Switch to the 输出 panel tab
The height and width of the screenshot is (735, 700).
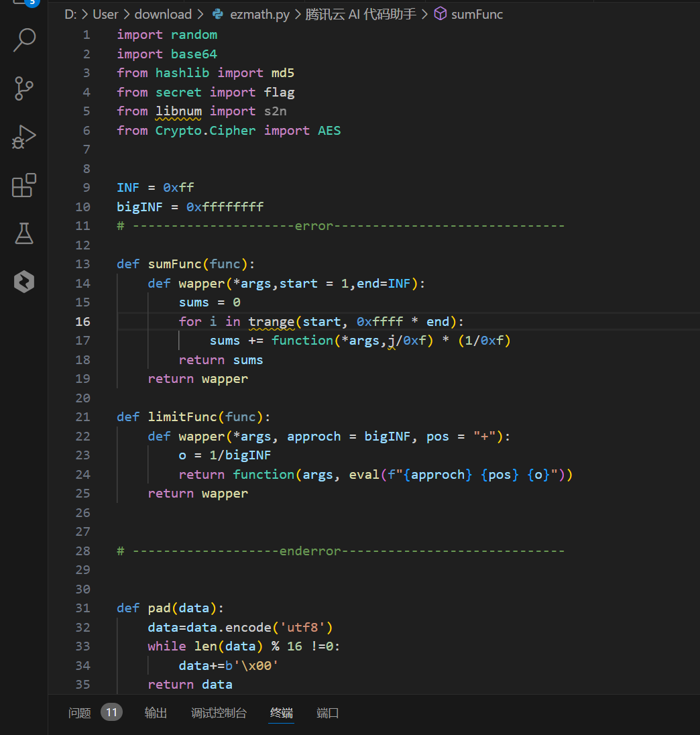coord(156,713)
